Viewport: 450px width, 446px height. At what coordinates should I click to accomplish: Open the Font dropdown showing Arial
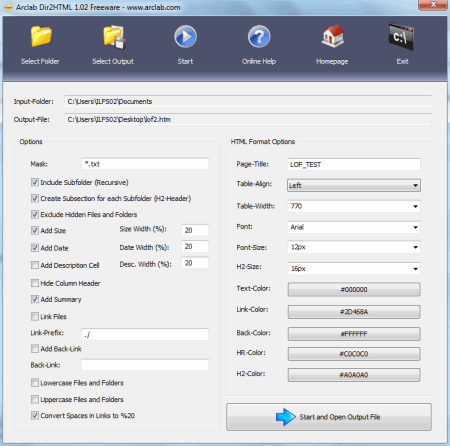point(354,227)
